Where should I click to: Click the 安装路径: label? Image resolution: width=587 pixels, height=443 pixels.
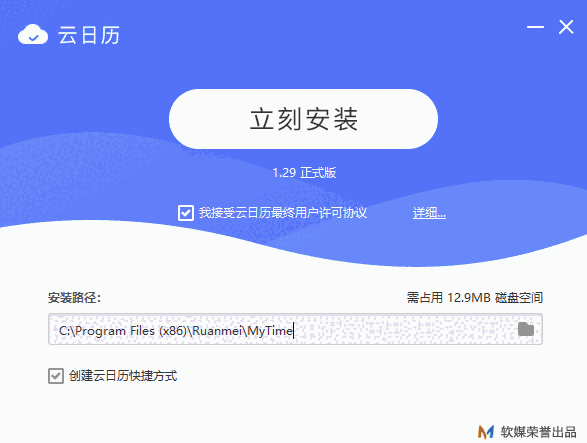click(x=74, y=298)
